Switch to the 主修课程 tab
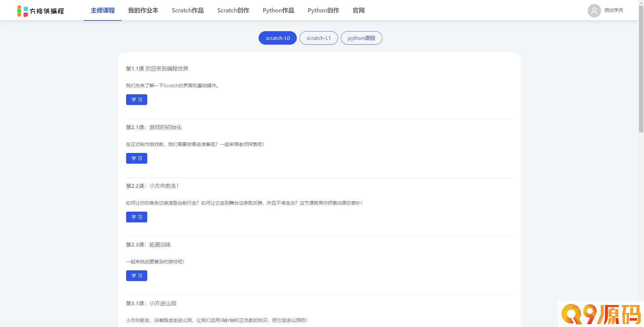 tap(103, 10)
